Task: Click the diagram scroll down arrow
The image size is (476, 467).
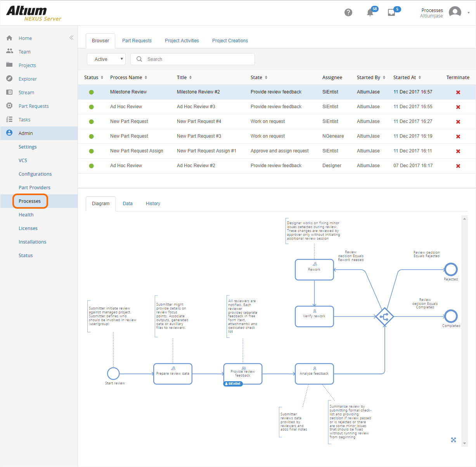Action: 464,443
